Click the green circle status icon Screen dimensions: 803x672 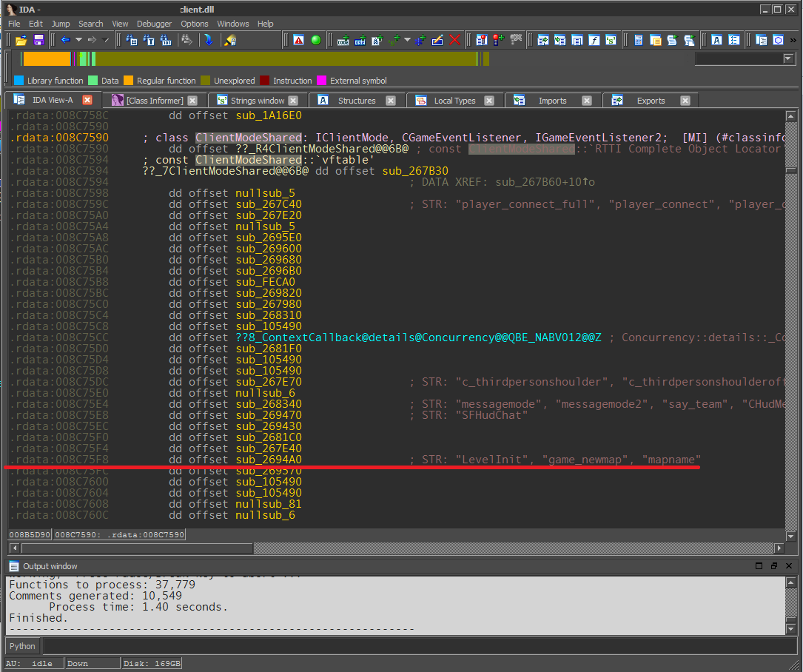pos(316,40)
